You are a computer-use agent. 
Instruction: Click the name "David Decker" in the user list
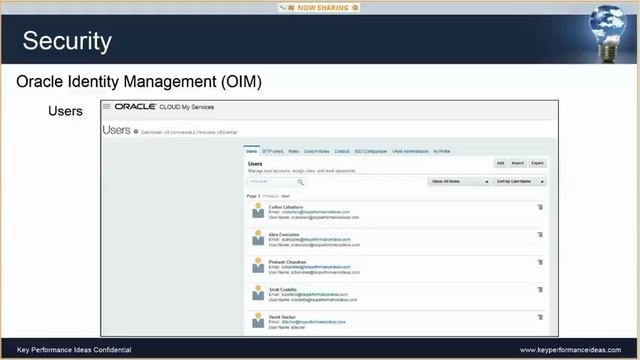(x=282, y=317)
